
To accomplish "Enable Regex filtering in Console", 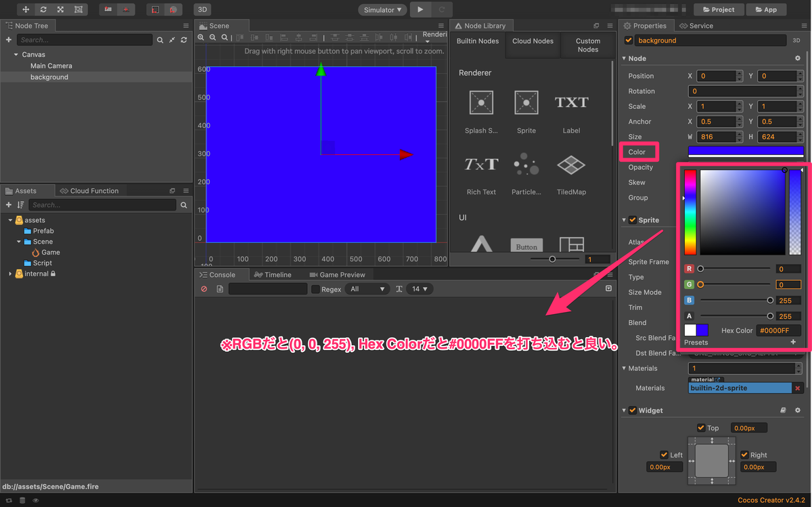I will coord(315,289).
